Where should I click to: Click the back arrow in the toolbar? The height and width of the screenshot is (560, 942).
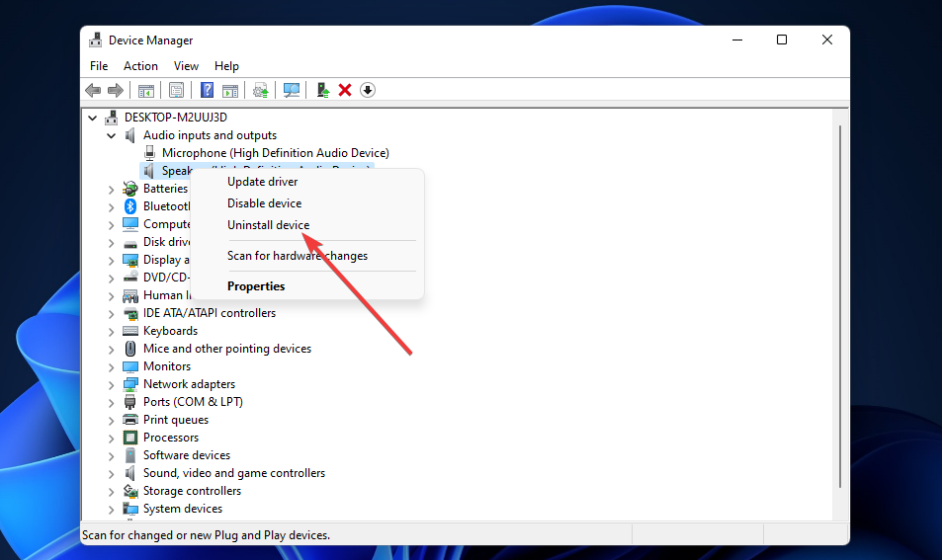pyautogui.click(x=93, y=90)
